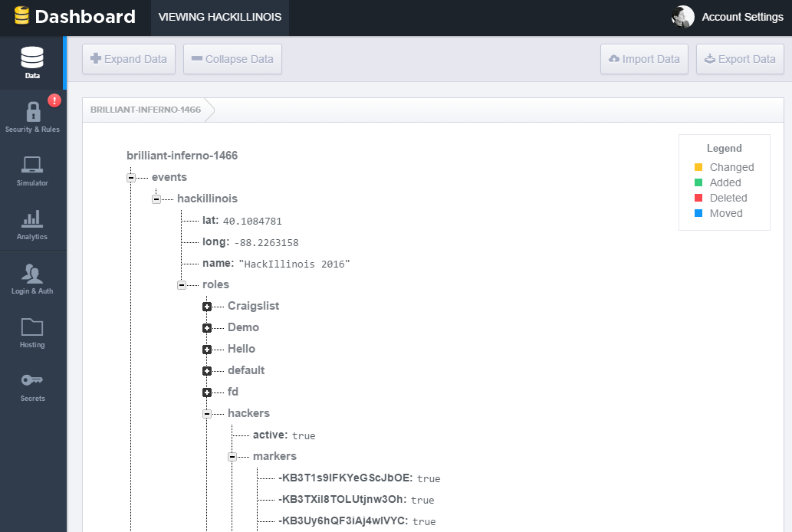The image size is (792, 532).
Task: Select the default label
Action: point(246,370)
